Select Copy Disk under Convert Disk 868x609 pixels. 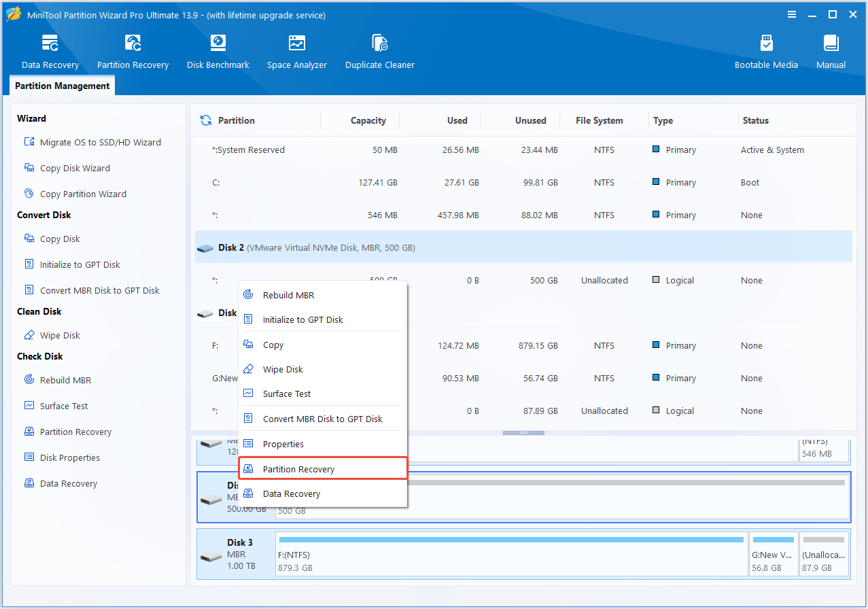pyautogui.click(x=52, y=239)
